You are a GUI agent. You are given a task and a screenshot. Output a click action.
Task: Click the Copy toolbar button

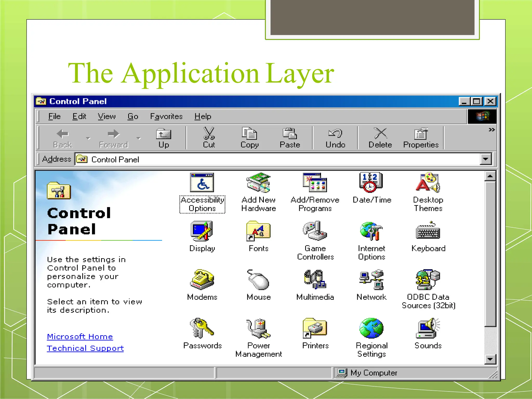click(249, 138)
